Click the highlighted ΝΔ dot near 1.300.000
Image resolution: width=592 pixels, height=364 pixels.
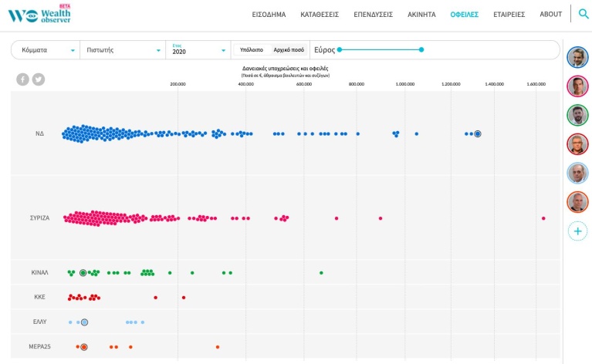pyautogui.click(x=478, y=133)
